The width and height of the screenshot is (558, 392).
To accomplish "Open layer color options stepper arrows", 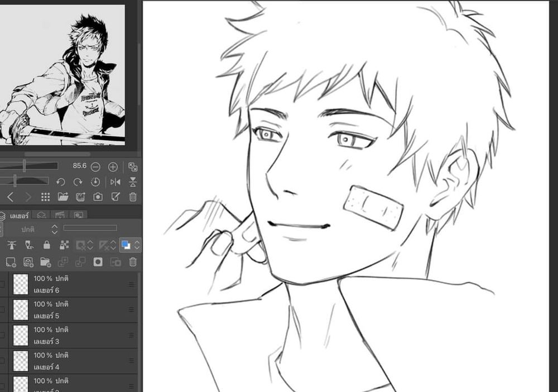I will pyautogui.click(x=137, y=245).
